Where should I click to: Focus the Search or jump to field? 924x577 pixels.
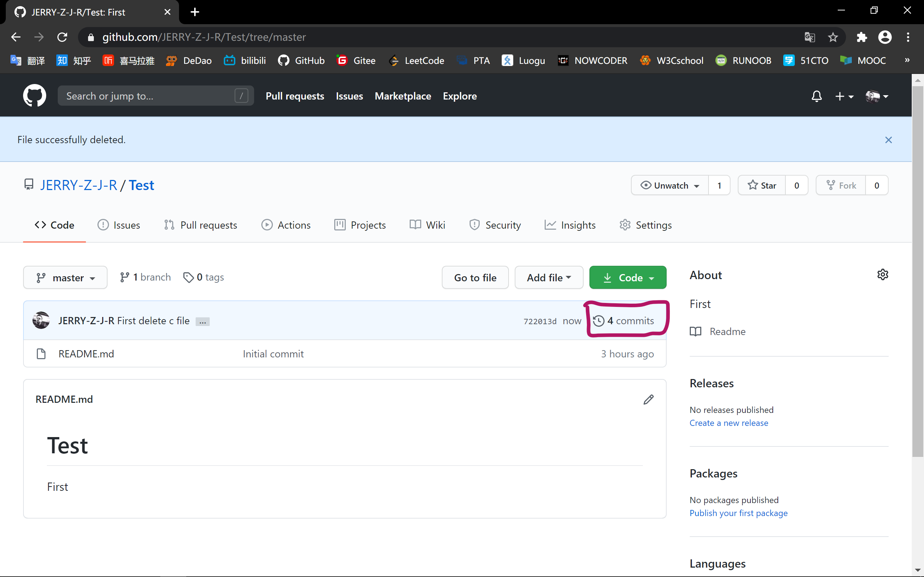149,96
